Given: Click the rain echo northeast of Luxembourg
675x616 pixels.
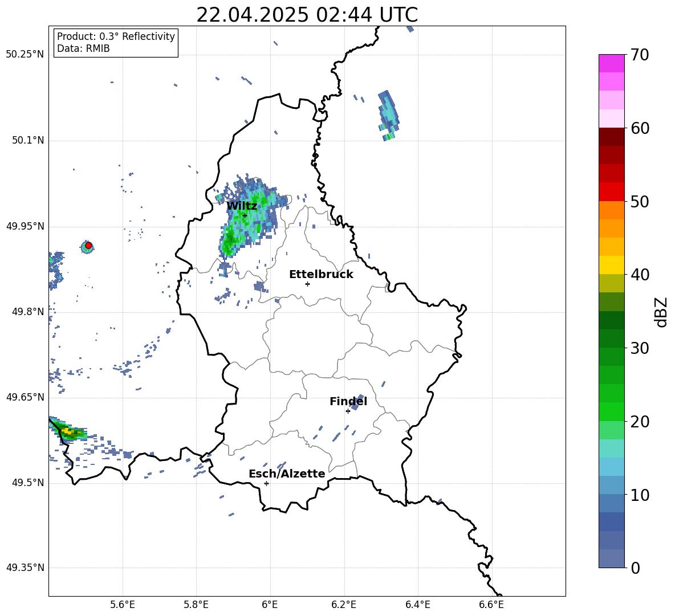Looking at the screenshot, I should 388,115.
